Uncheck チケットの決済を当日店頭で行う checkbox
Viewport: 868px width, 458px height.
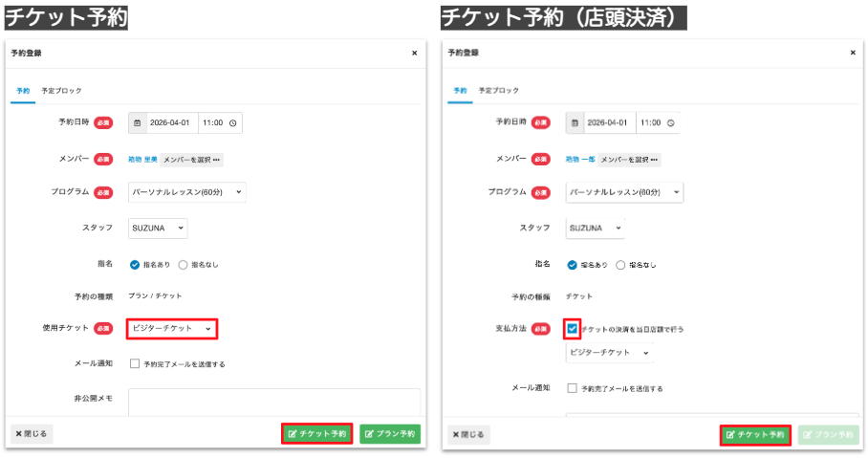coord(573,329)
